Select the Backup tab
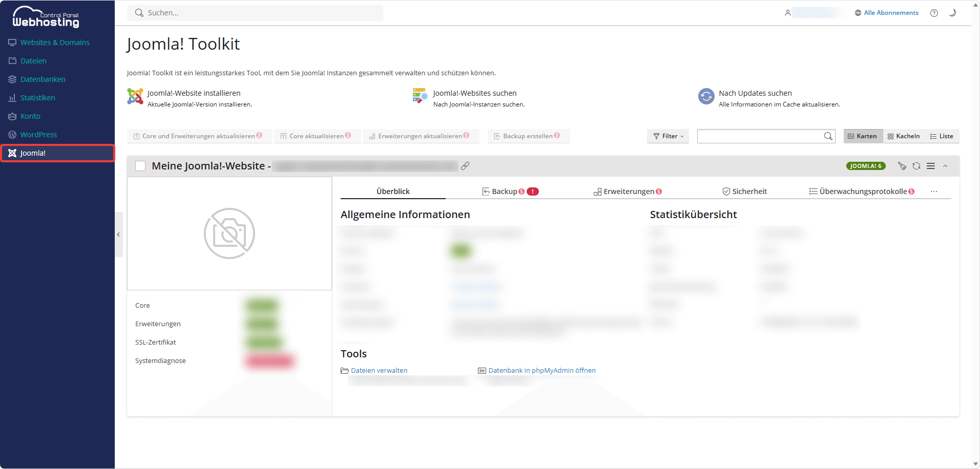Viewport: 980px width, 469px height. coord(510,191)
